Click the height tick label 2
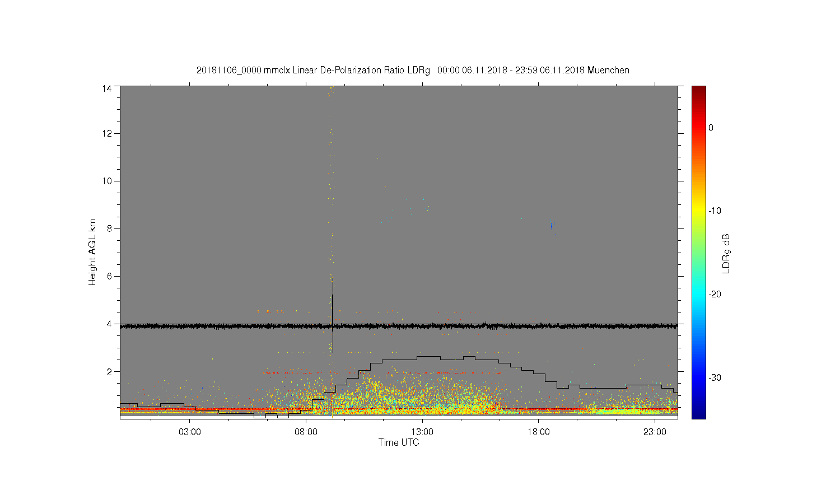The width and height of the screenshot is (840, 504). (x=109, y=371)
